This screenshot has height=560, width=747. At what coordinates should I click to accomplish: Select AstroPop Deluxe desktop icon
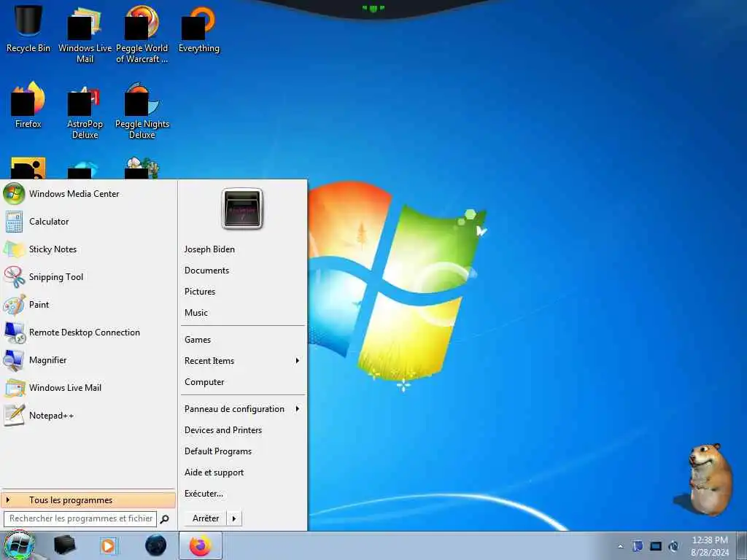pyautogui.click(x=85, y=111)
